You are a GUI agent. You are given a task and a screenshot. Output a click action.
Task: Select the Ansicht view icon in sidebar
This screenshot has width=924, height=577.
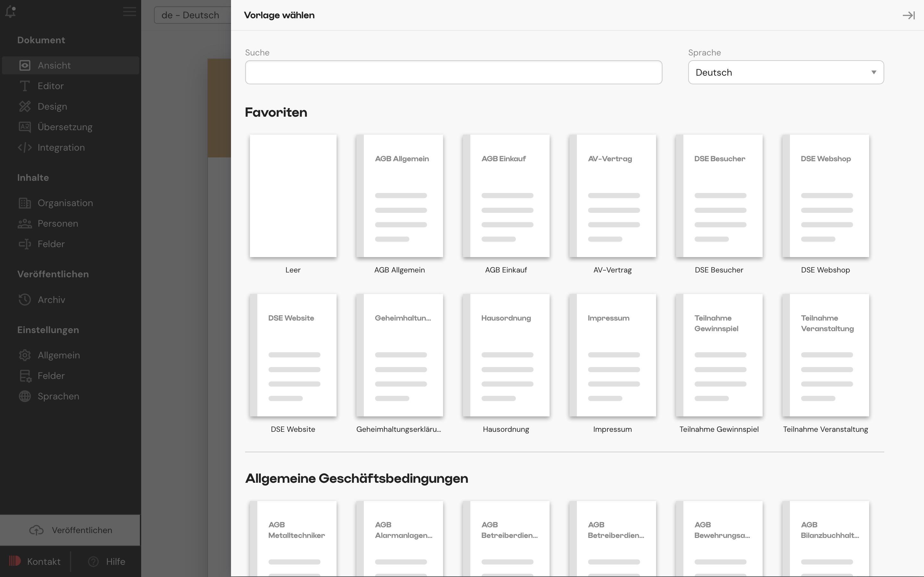coord(25,65)
